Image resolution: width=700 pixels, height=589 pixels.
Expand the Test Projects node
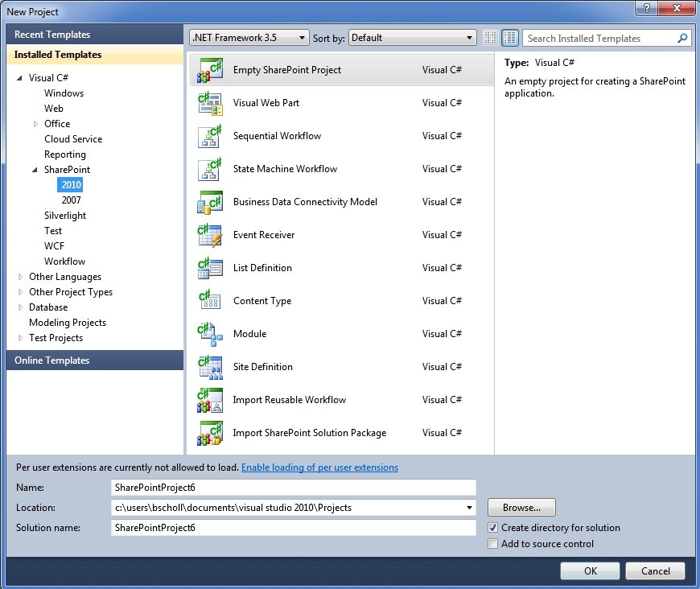pyautogui.click(x=20, y=338)
